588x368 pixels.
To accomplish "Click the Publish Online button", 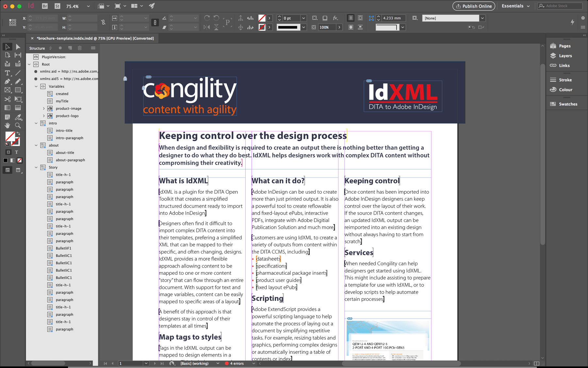I will (x=474, y=6).
